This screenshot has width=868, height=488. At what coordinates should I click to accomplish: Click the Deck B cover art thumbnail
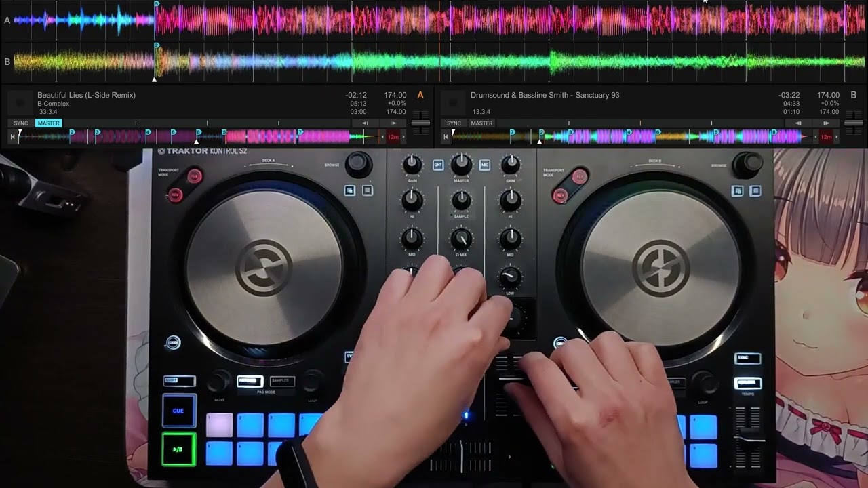[x=453, y=102]
